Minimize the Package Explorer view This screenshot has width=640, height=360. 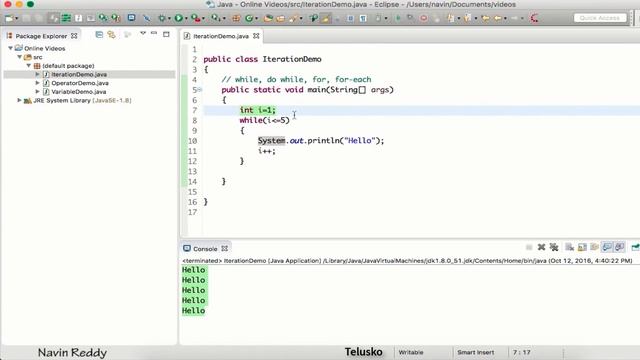[154, 33]
